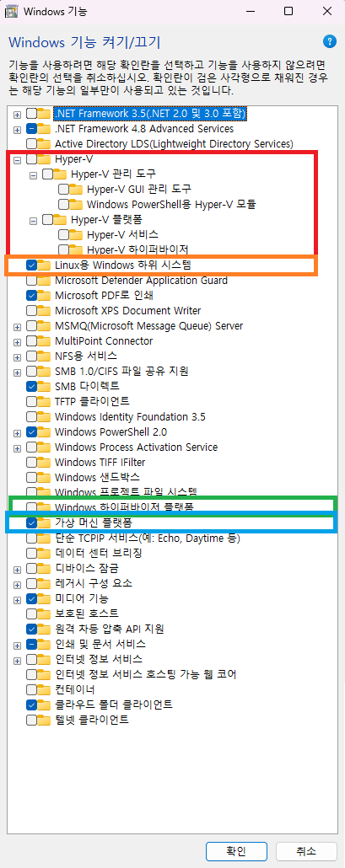Screen dimensions: 345x868
Task: Check the 텔넷 클라이언트 checkbox
Action: 31,721
